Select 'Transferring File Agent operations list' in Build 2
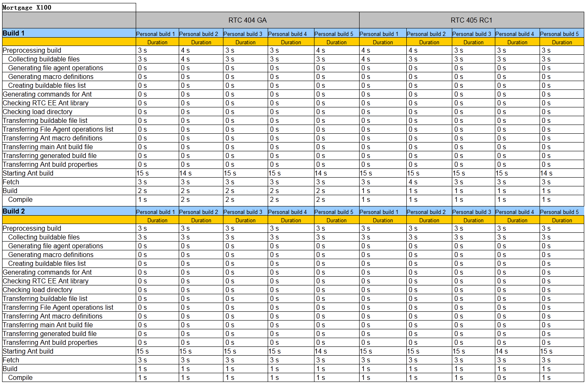The image size is (588, 387). pos(58,307)
